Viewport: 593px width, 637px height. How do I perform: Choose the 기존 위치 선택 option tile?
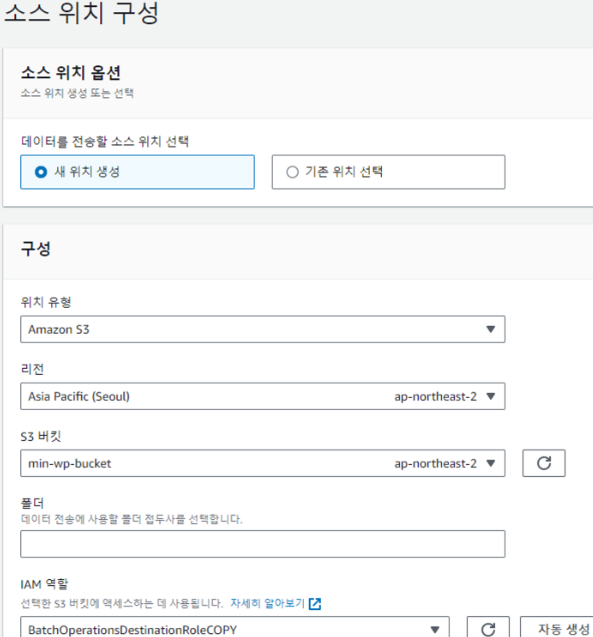click(x=388, y=172)
